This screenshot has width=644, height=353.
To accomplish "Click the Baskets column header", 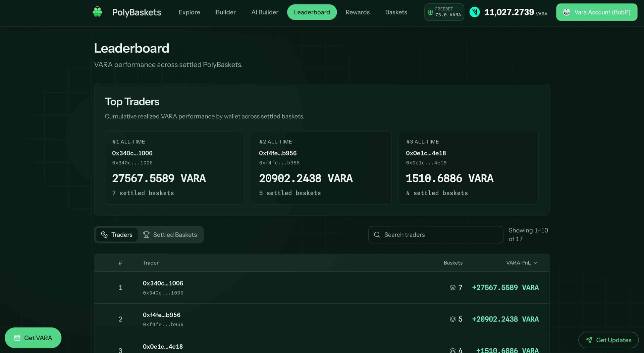I will [453, 263].
